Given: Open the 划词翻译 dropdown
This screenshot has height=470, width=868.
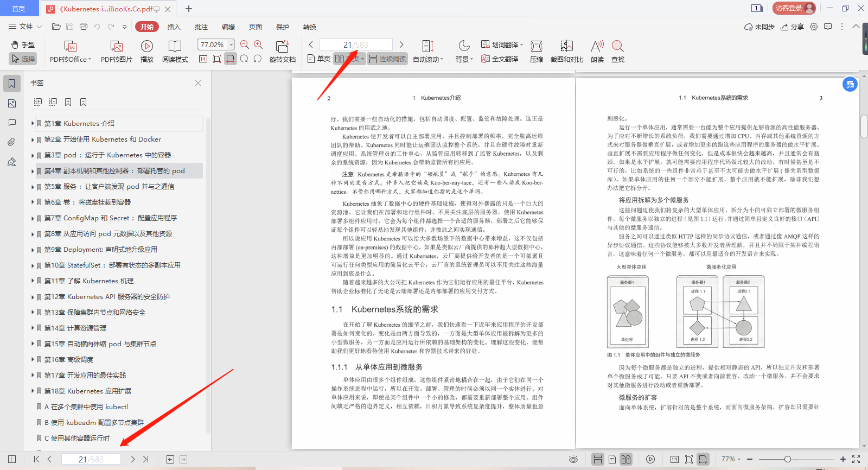Looking at the screenshot, I should coord(502,45).
